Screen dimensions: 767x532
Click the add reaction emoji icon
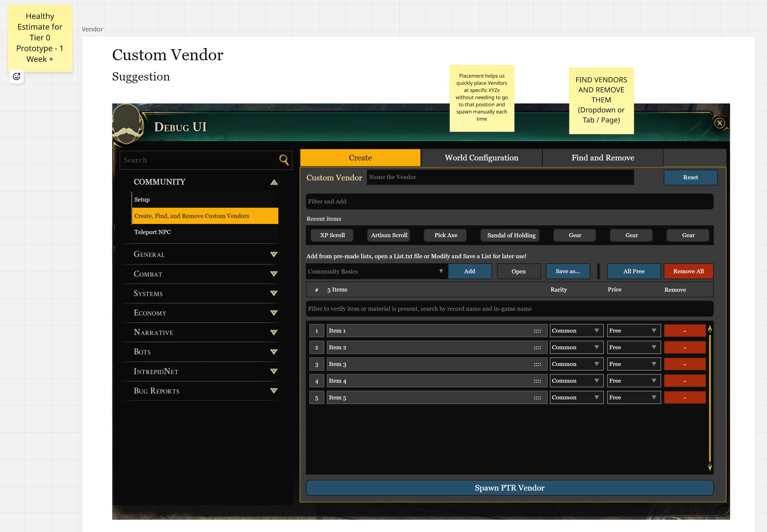[x=16, y=77]
